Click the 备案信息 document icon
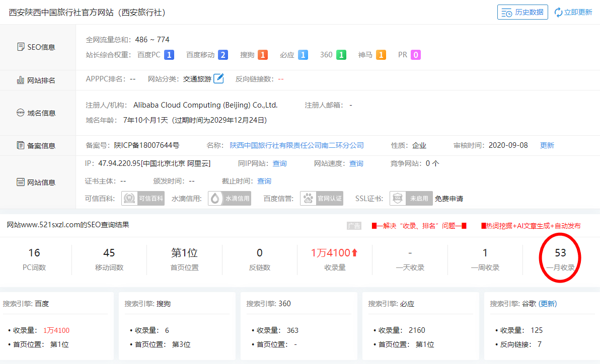Viewport: 600px width, 364px height. tap(20, 145)
